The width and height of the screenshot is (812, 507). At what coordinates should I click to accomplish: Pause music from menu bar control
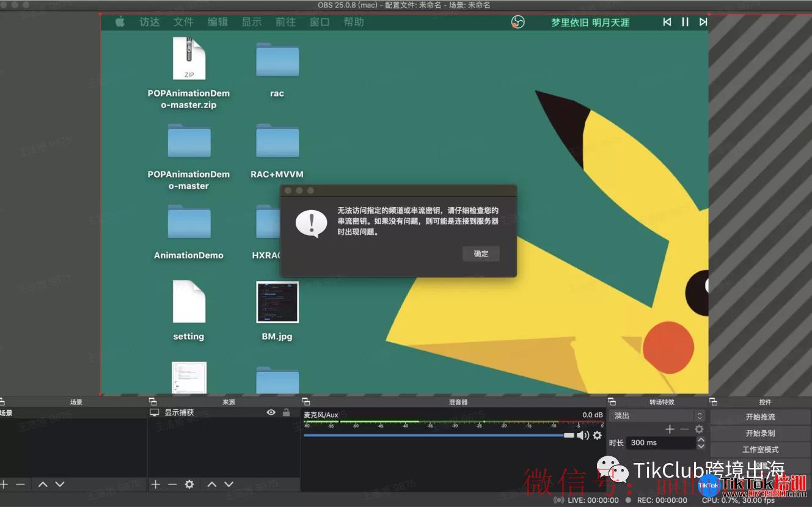pos(685,22)
